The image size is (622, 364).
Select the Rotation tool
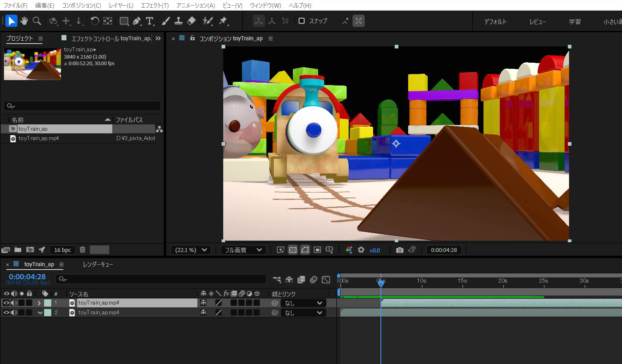(x=95, y=21)
